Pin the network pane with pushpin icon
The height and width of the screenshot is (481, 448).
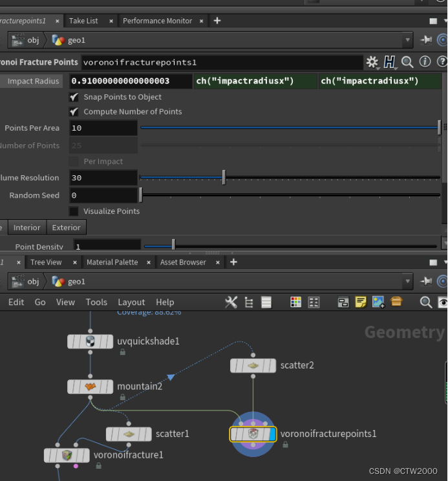pos(426,281)
